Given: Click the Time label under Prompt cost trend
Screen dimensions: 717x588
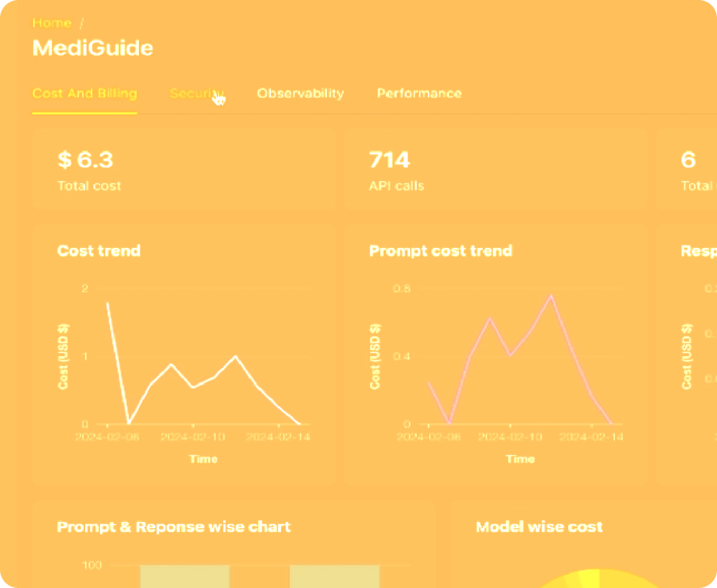Looking at the screenshot, I should pos(520,458).
